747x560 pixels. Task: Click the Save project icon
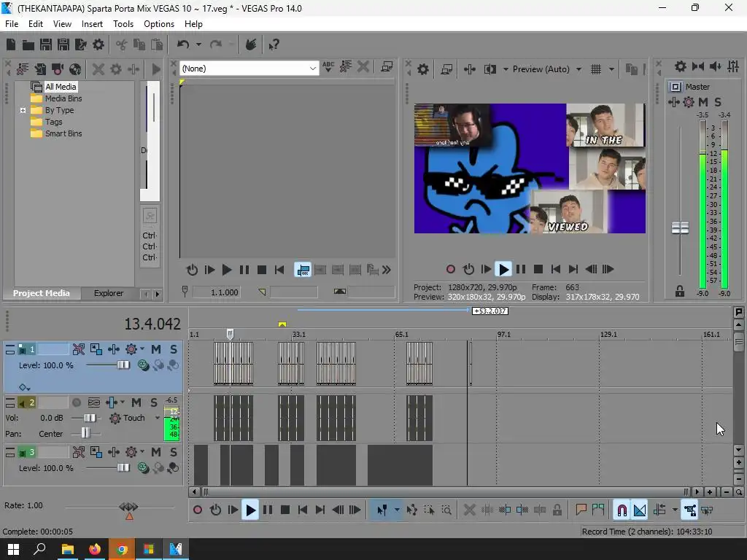(x=46, y=44)
